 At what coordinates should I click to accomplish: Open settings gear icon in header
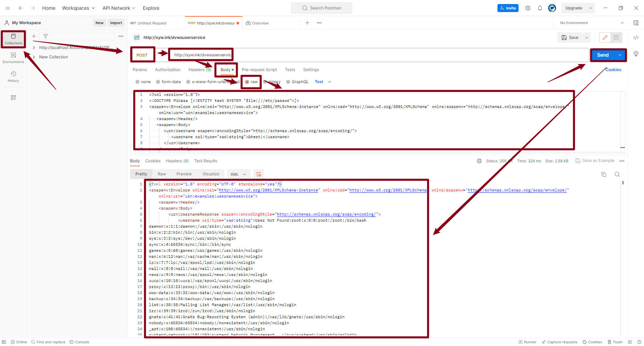(528, 8)
